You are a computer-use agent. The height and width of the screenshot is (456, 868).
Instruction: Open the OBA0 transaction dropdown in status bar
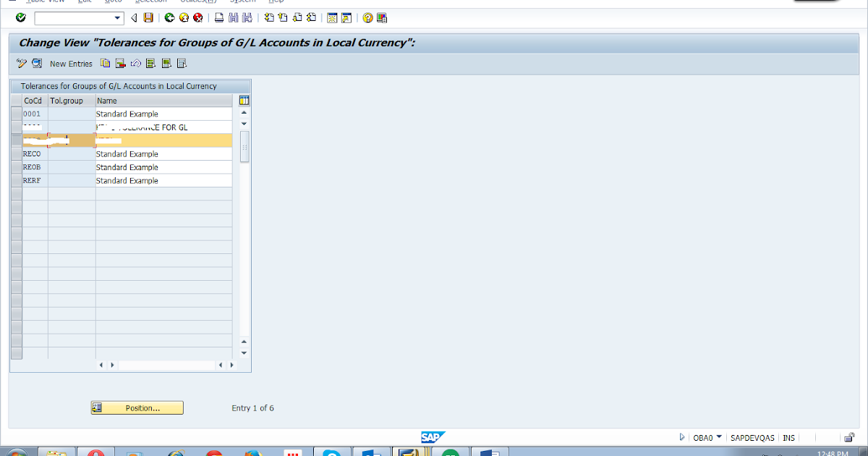[716, 437]
